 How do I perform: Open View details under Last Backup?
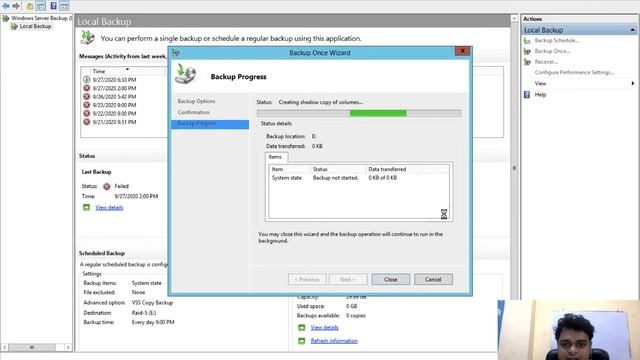tap(109, 208)
